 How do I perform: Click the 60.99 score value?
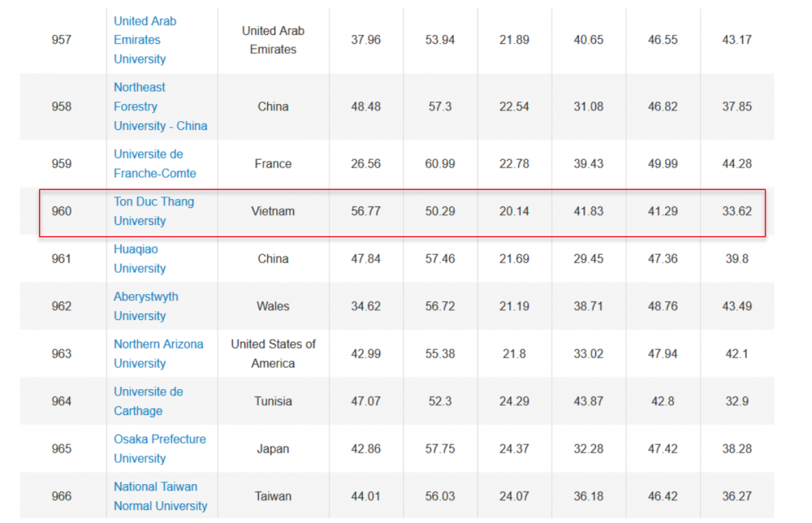click(440, 163)
